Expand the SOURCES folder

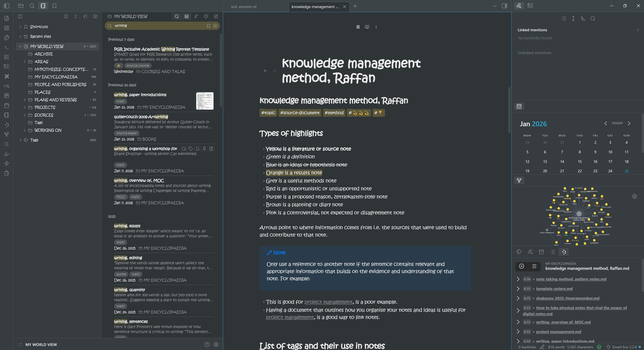coord(25,115)
